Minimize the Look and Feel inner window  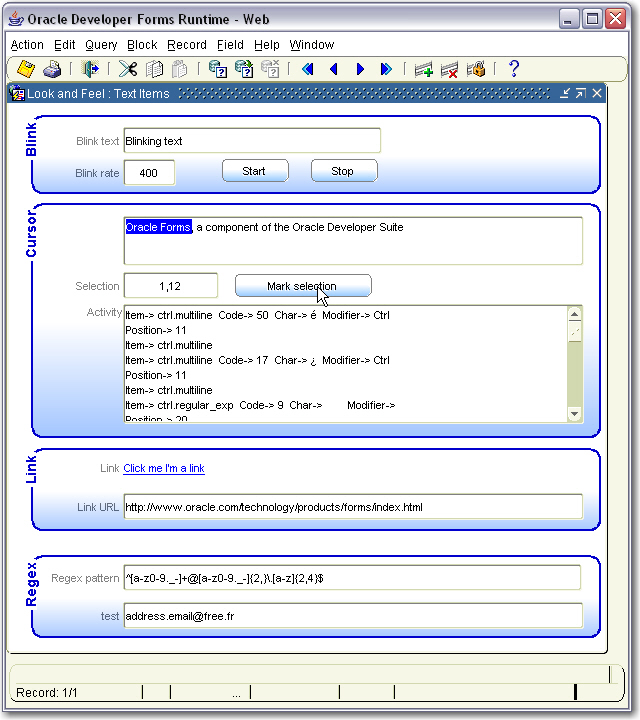(565, 94)
